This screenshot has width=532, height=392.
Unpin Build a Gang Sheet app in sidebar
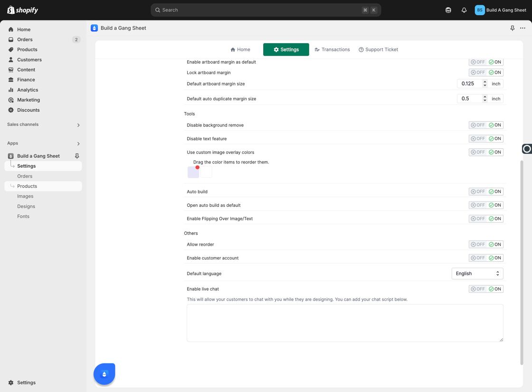(77, 156)
